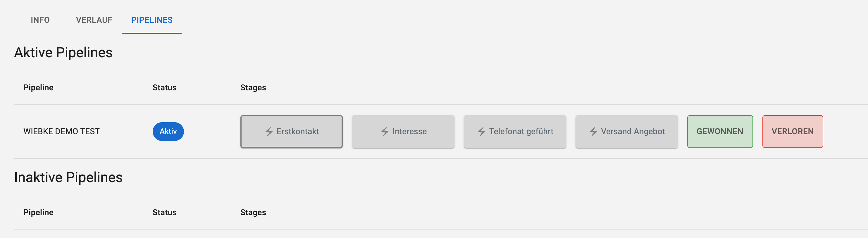Mark the pipeline as VERLOREN

click(793, 132)
